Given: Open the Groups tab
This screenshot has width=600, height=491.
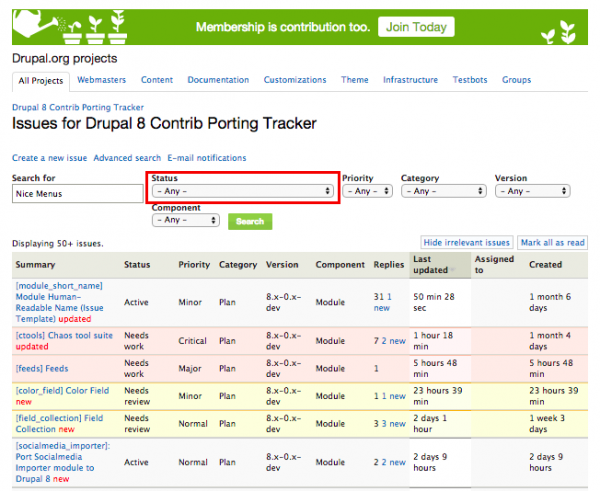Looking at the screenshot, I should click(x=517, y=80).
